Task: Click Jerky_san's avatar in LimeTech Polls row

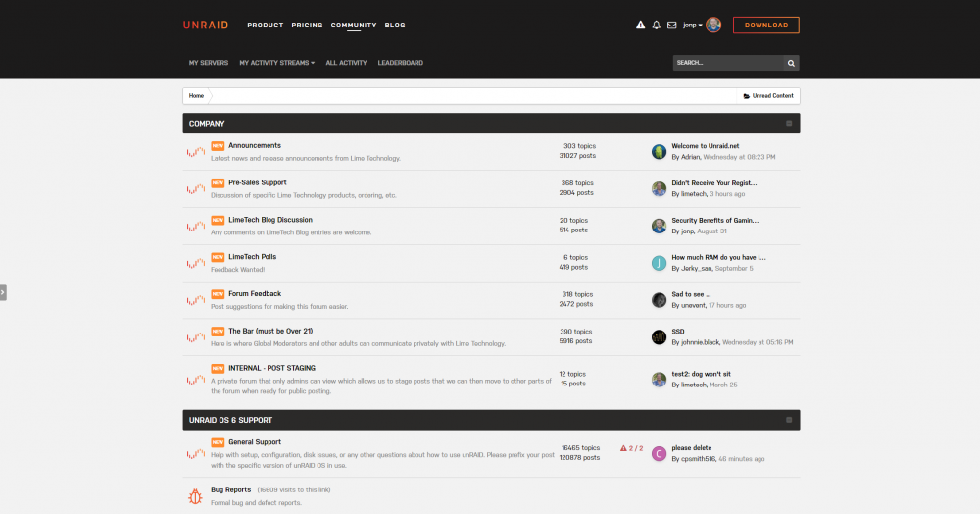Action: coord(659,263)
